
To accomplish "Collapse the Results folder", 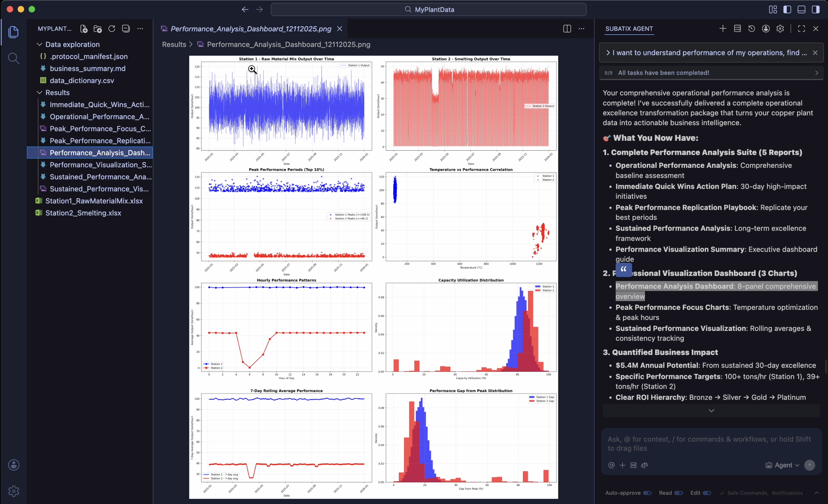I will pos(39,93).
